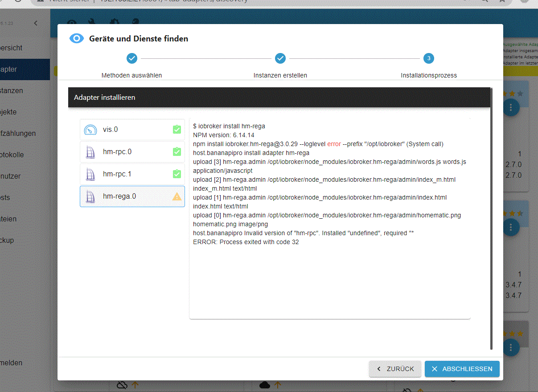Click green check status icon for hm-rpc.0
This screenshot has height=392, width=538.
click(177, 152)
